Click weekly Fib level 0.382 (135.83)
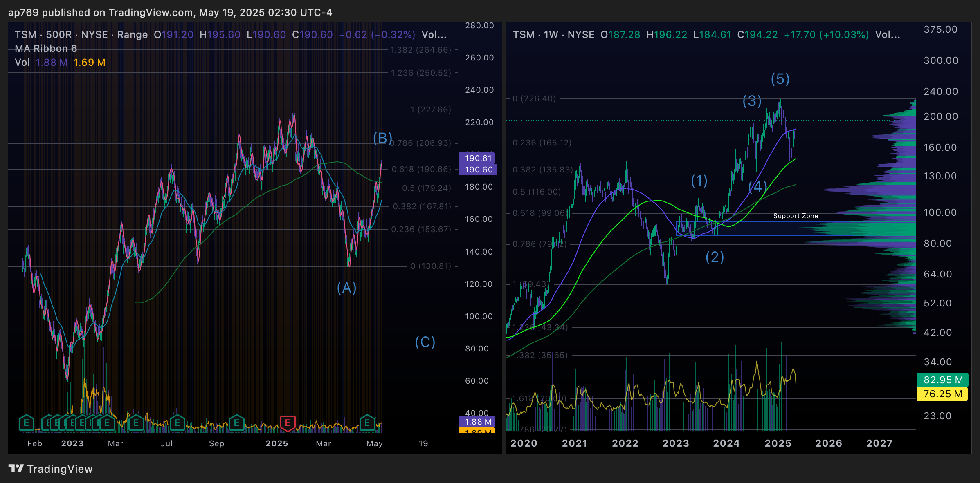The width and height of the screenshot is (980, 483). (x=542, y=170)
